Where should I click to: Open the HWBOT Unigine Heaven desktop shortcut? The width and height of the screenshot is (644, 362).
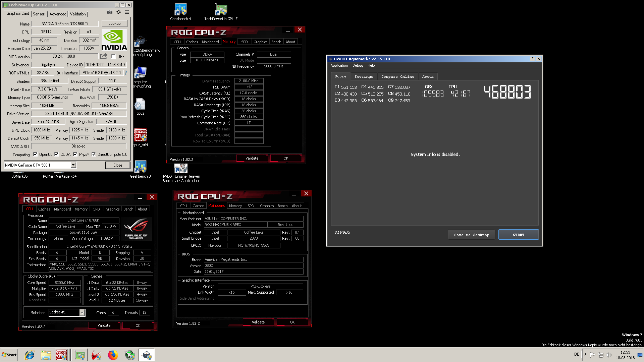pyautogui.click(x=181, y=173)
